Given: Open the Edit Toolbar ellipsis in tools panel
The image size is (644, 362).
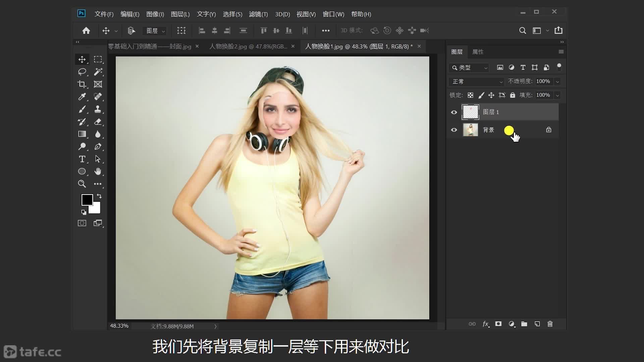Looking at the screenshot, I should pyautogui.click(x=98, y=184).
